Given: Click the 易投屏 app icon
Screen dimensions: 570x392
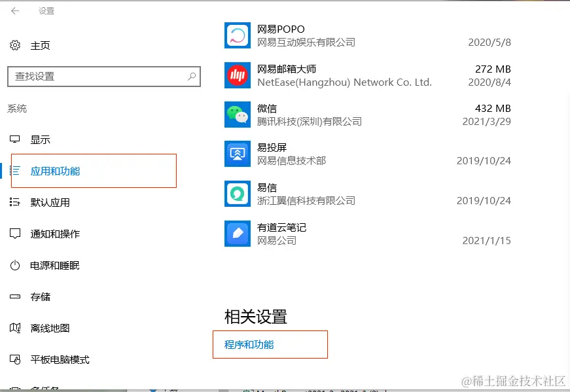Looking at the screenshot, I should click(x=238, y=154).
